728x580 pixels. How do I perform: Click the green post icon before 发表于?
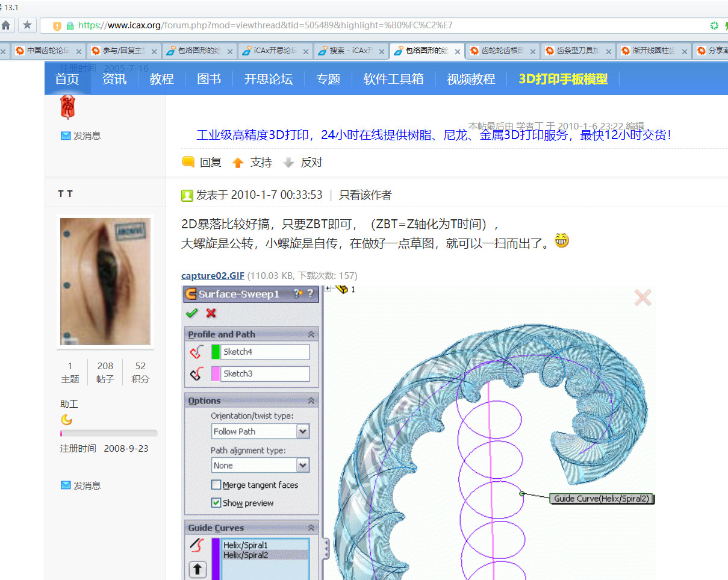tap(187, 195)
